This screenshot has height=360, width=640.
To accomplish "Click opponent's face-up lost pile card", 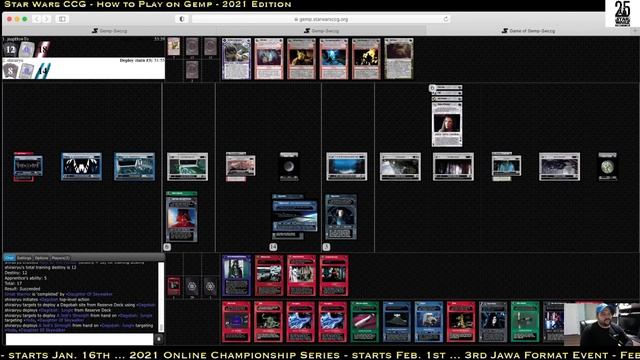I will 174,47.
